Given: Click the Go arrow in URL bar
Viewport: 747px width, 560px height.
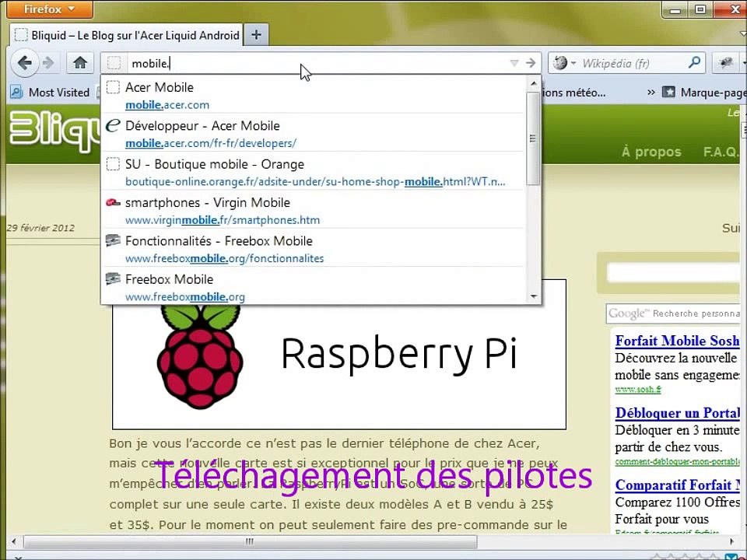Looking at the screenshot, I should click(x=531, y=63).
